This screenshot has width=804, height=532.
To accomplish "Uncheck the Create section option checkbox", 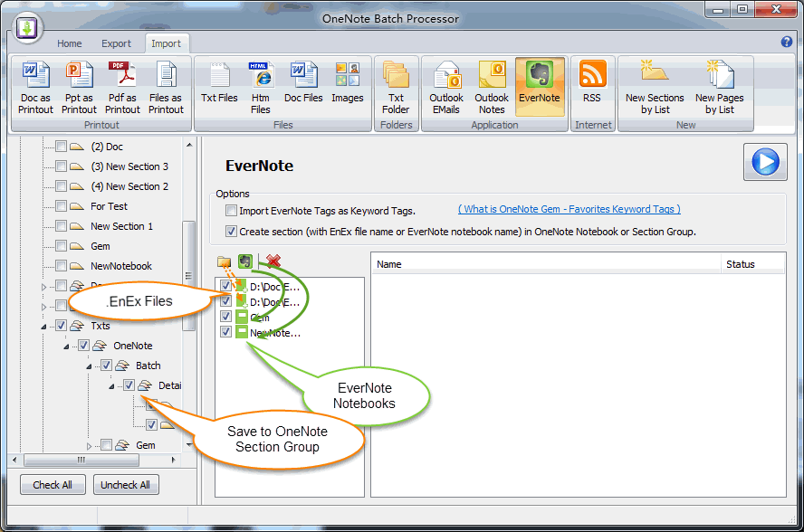I will [x=231, y=232].
